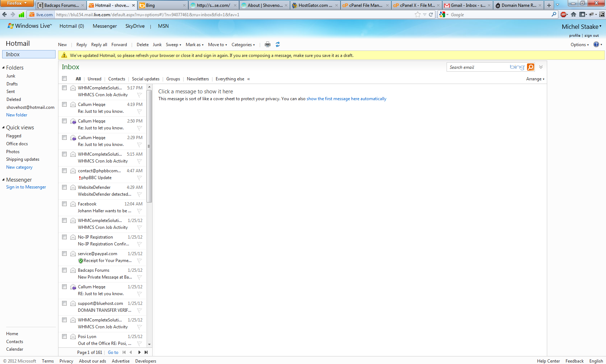
Task: Click the New folder link
Action: point(17,115)
